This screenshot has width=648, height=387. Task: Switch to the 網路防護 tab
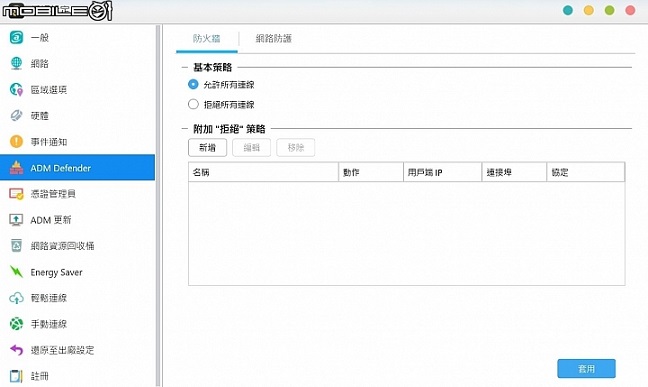coord(274,38)
